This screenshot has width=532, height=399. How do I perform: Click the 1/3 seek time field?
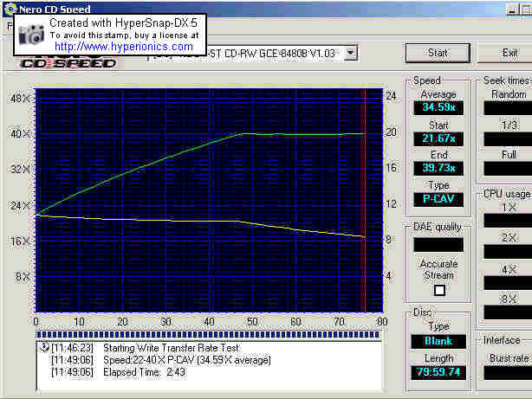[x=508, y=138]
